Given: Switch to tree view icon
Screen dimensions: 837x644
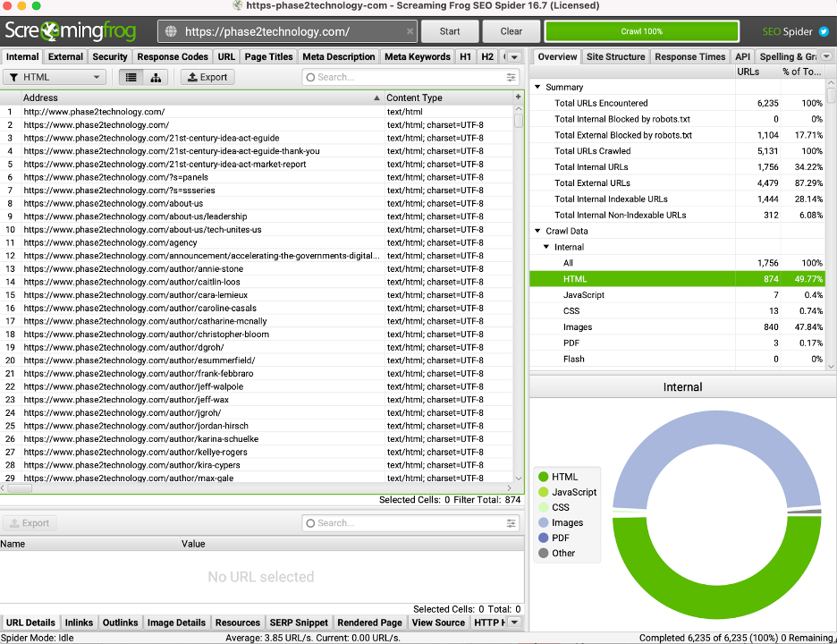Looking at the screenshot, I should (x=156, y=78).
